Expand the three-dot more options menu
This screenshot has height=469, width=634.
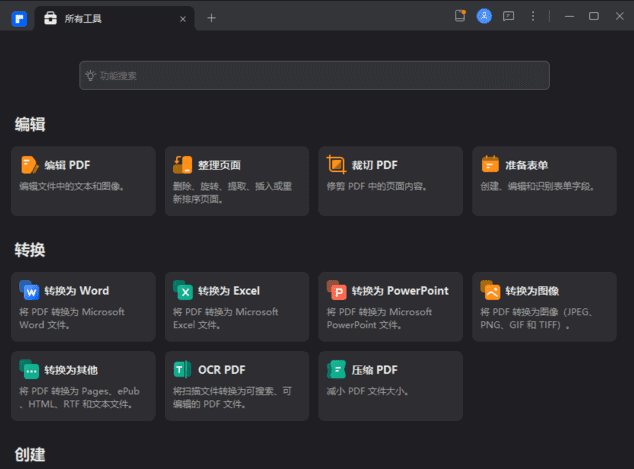[x=533, y=16]
